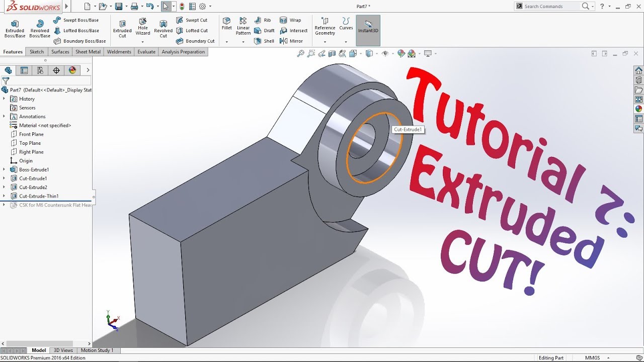This screenshot has width=644, height=362.
Task: Open SOLIDWORKS Resources home icon in task pane
Action: pyautogui.click(x=638, y=70)
